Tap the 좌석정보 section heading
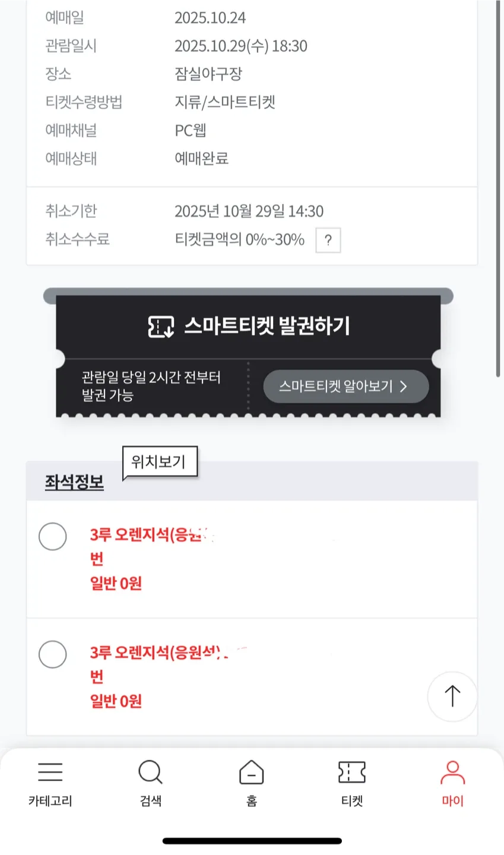 [x=74, y=482]
